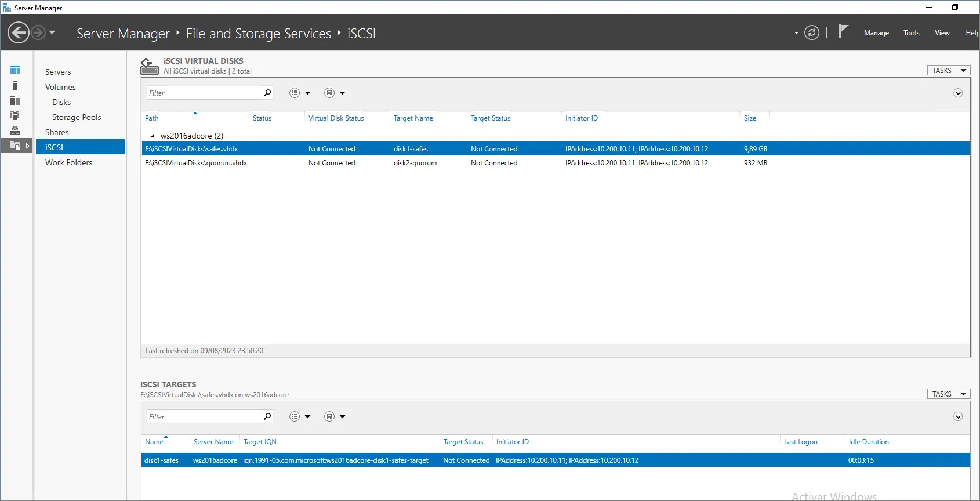This screenshot has width=980, height=501.
Task: Click the IIS globe server icon
Action: [15, 130]
